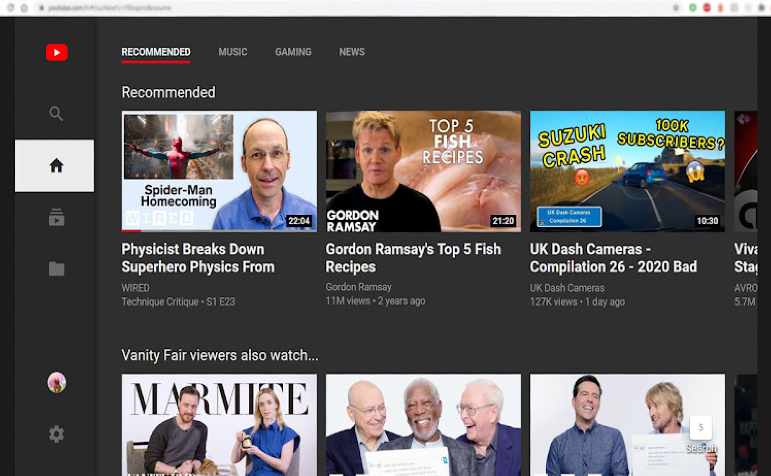
Task: Click the bookmark star in the address bar
Action: pyautogui.click(x=677, y=7)
